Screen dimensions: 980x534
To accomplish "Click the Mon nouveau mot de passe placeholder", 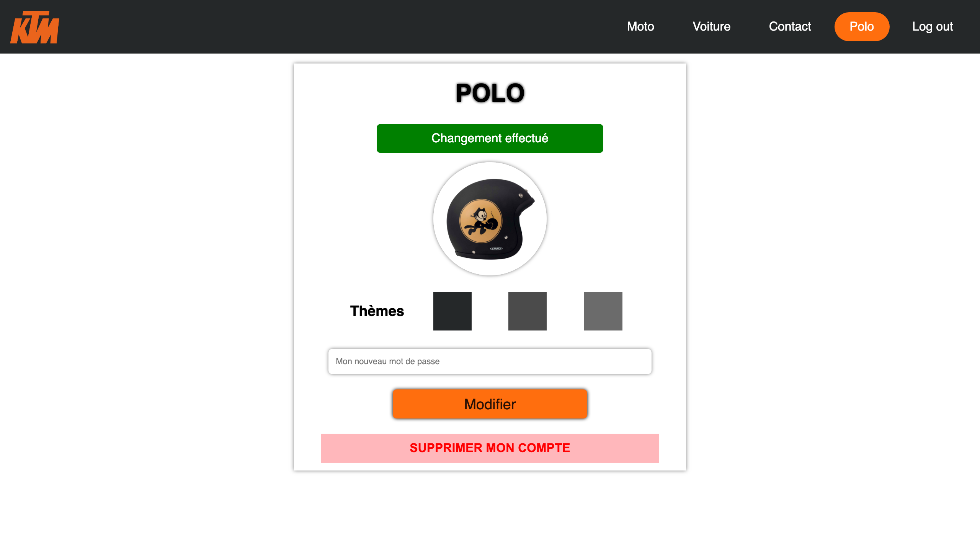I will pyautogui.click(x=387, y=361).
